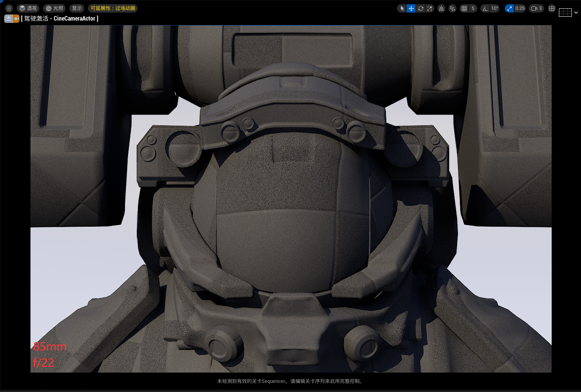Open the 透视 perspective view menu
Image resolution: width=581 pixels, height=392 pixels.
click(28, 8)
